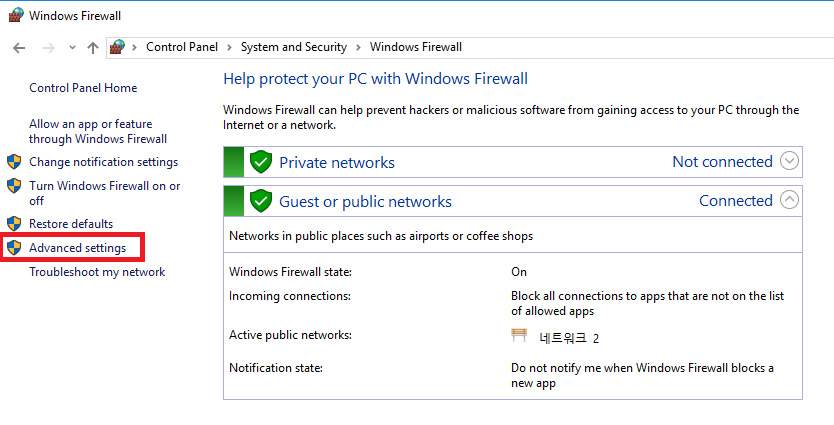The image size is (834, 425).
Task: Click the shield icon beside Restore defaults
Action: coord(14,224)
